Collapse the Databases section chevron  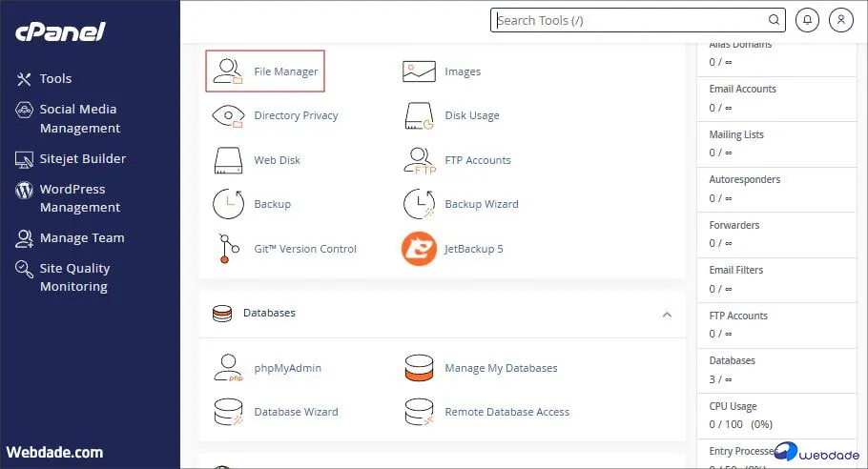point(667,314)
